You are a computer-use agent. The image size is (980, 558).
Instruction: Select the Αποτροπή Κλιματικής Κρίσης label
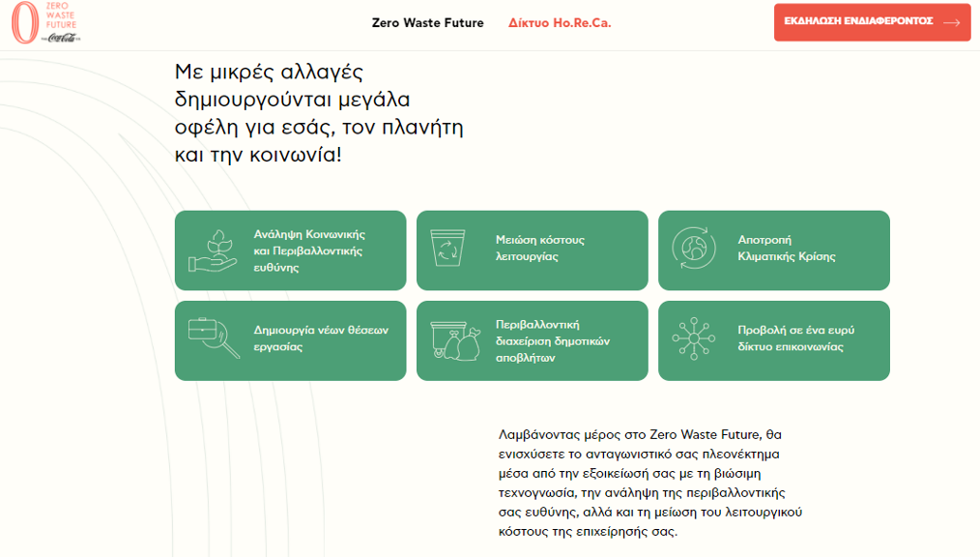coord(787,248)
